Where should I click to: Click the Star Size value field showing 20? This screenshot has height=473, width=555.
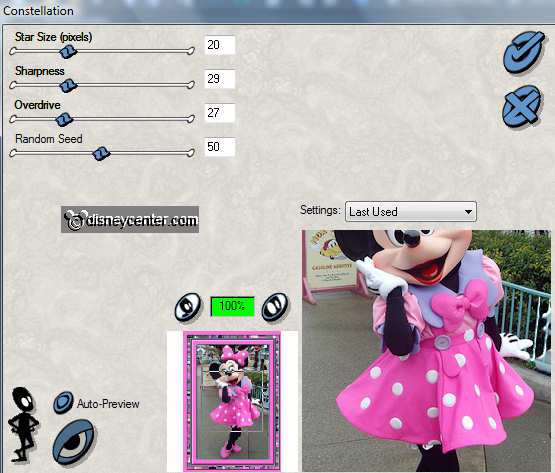(220, 45)
